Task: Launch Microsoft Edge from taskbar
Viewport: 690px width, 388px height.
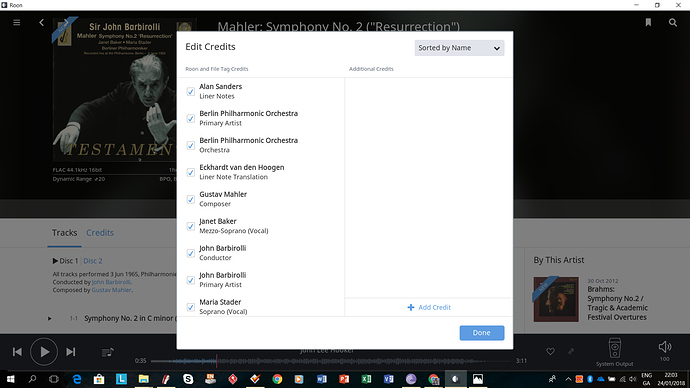Action: pyautogui.click(x=77, y=379)
